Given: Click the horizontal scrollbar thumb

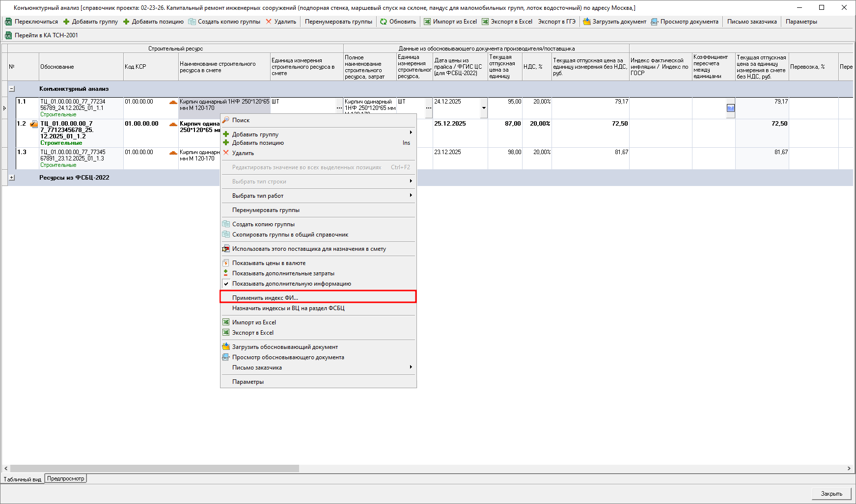Looking at the screenshot, I should coord(154,469).
